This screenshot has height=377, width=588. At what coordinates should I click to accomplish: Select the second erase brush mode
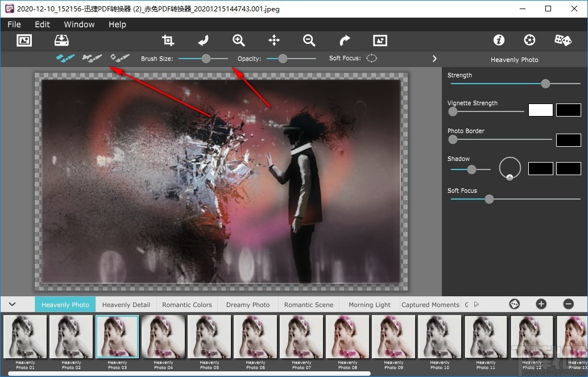pyautogui.click(x=92, y=58)
